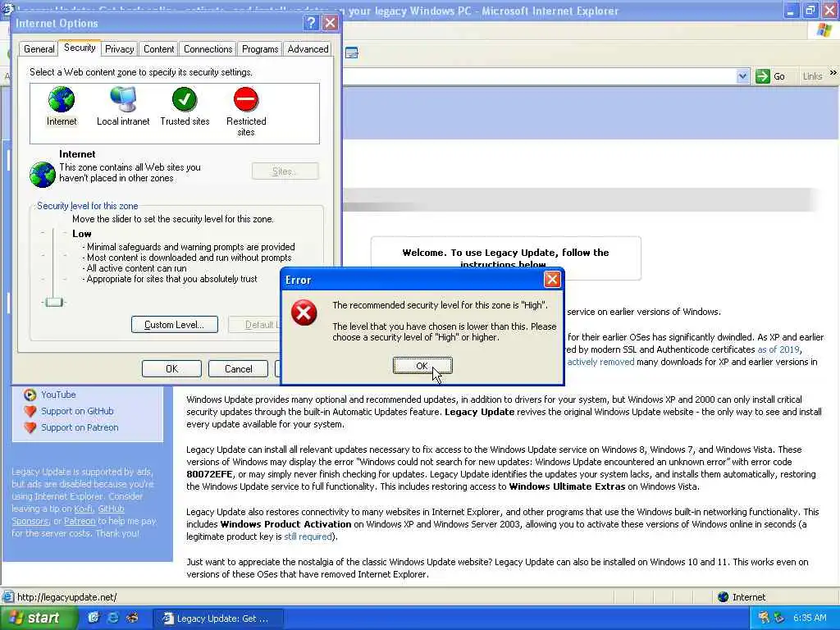
Task: Click the Legacy Update taskbar button
Action: (x=217, y=619)
